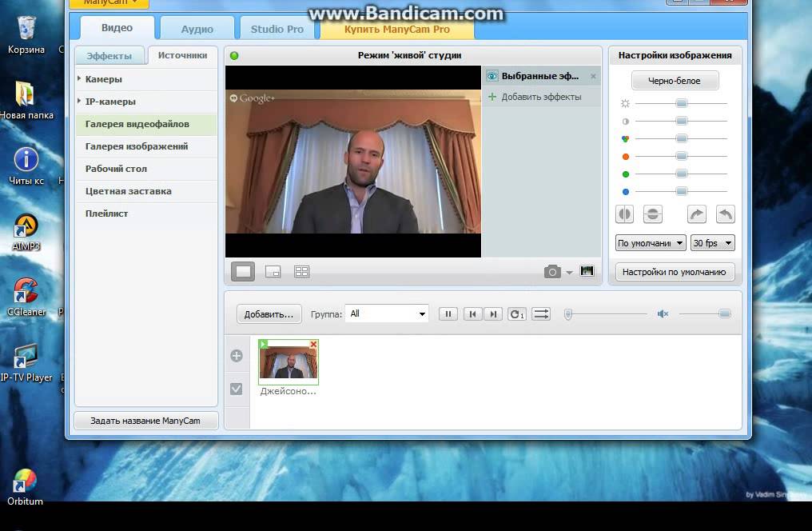Click green play flag on thumbnail
The image size is (812, 531).
263,344
